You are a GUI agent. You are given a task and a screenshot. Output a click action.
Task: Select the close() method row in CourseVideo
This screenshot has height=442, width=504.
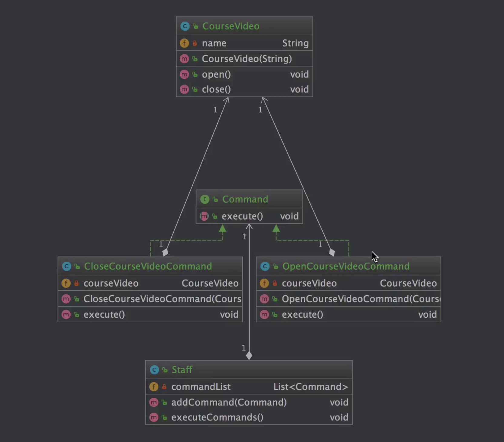[244, 89]
